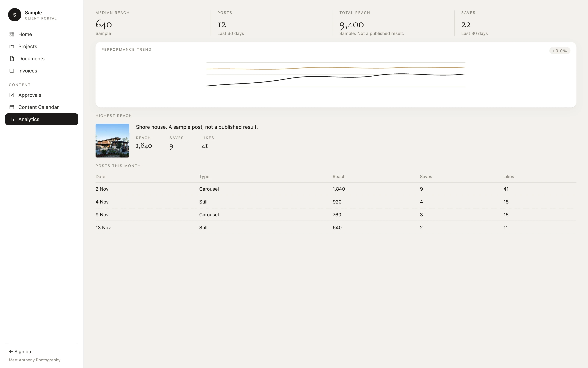
Task: Click the Documents file icon
Action: click(x=12, y=59)
